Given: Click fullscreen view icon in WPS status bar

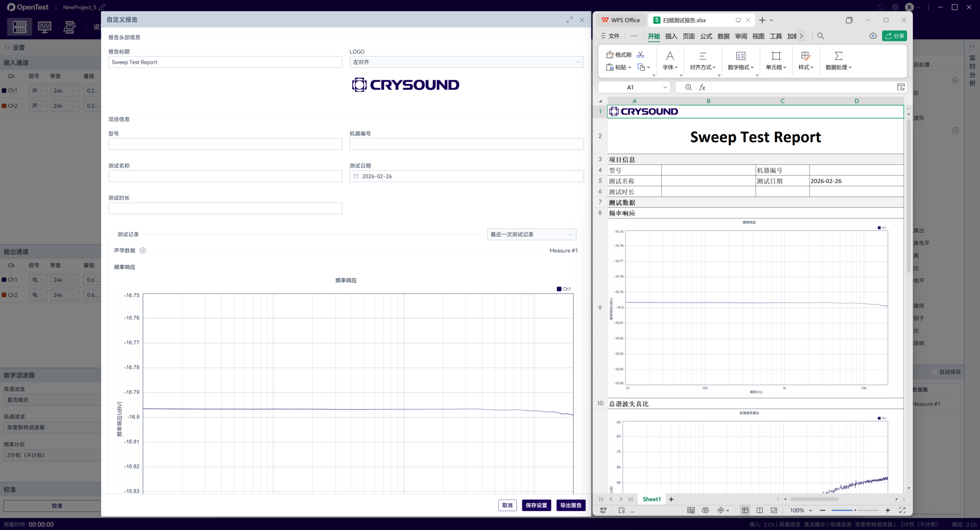Looking at the screenshot, I should click(x=902, y=510).
